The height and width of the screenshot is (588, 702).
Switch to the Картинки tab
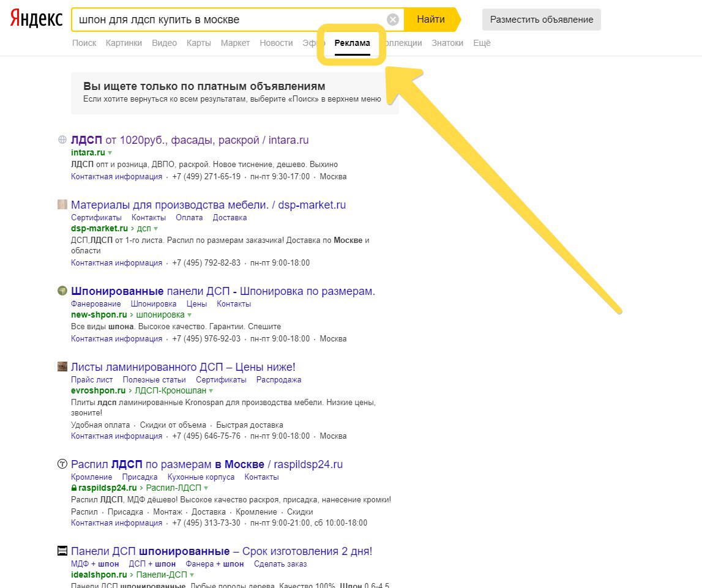pyautogui.click(x=124, y=43)
